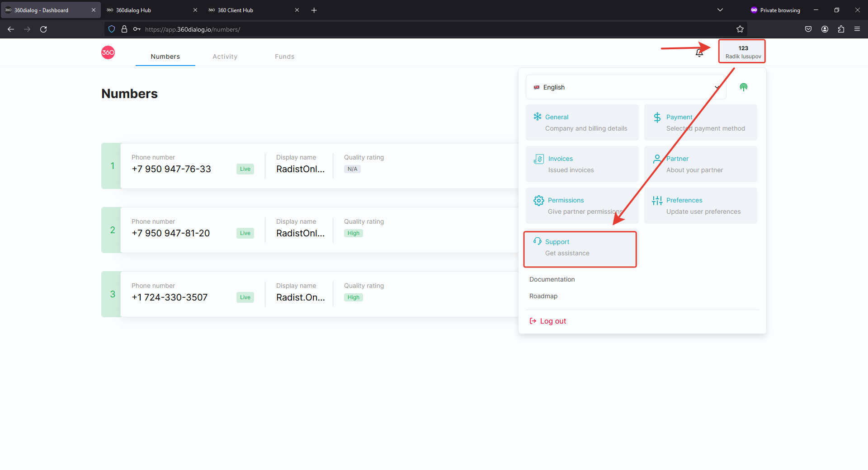Open the Pocket save icon

(x=808, y=29)
